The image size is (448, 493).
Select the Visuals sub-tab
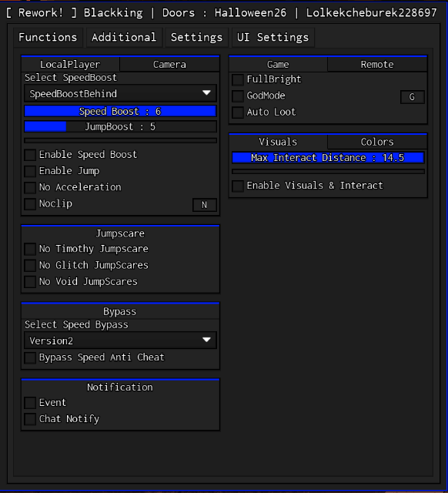coord(278,142)
